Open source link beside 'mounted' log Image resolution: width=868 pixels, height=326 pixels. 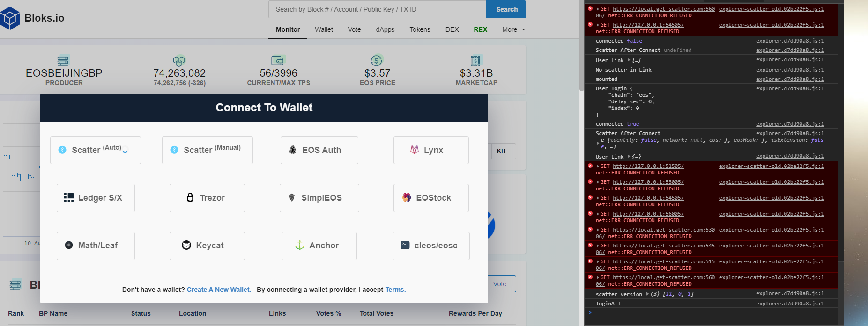coord(790,79)
